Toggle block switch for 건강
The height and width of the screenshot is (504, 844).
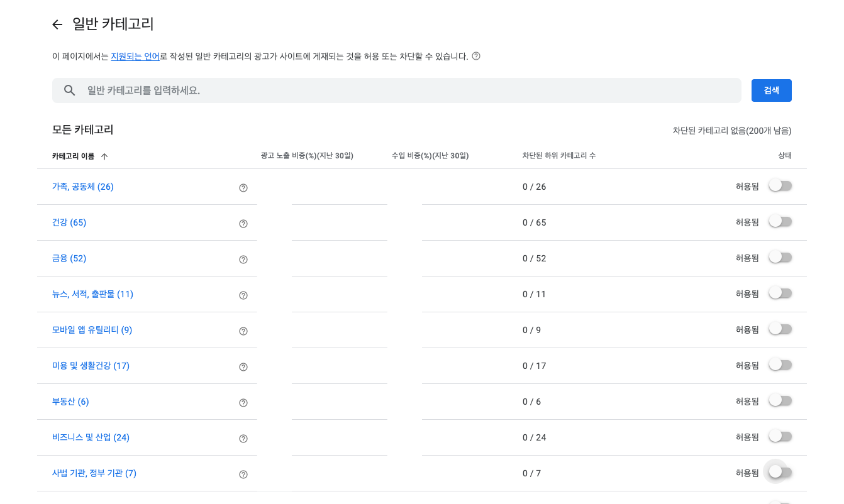780,221
